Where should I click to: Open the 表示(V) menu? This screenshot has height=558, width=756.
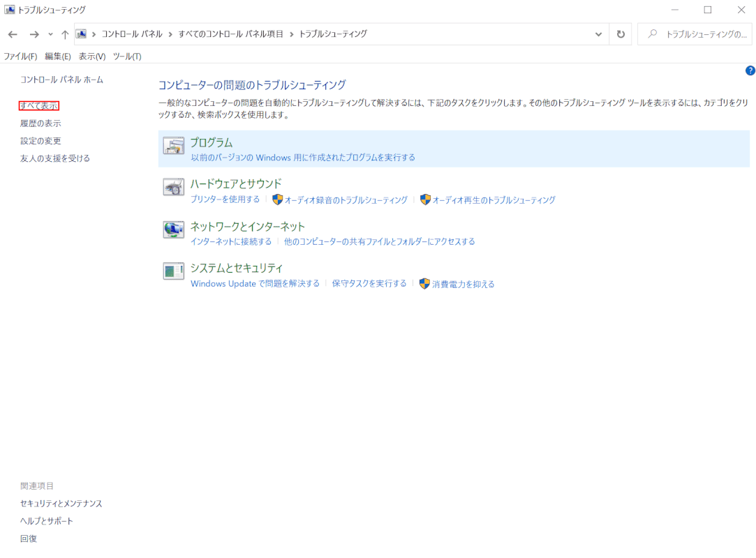[92, 56]
